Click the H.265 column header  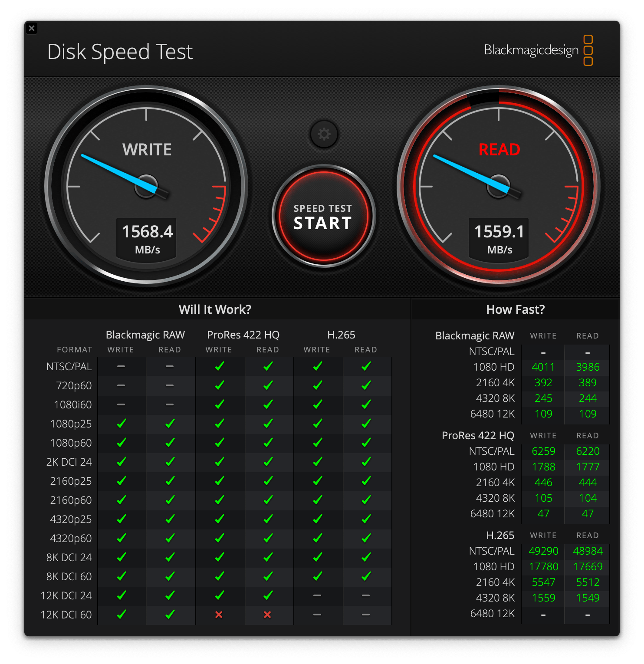(341, 335)
